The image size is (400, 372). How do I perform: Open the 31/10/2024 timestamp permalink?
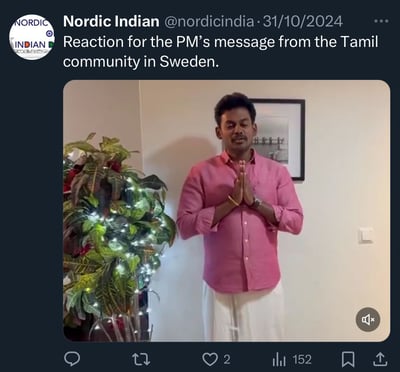pos(303,22)
